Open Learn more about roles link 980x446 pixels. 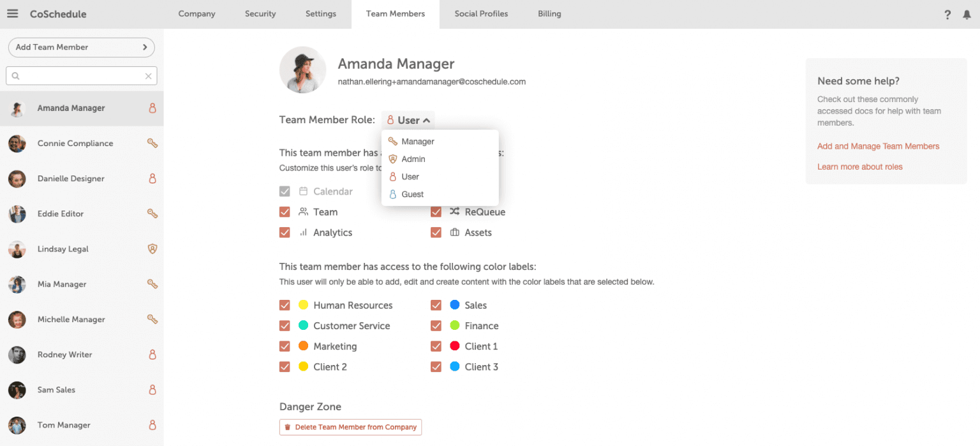click(x=859, y=167)
